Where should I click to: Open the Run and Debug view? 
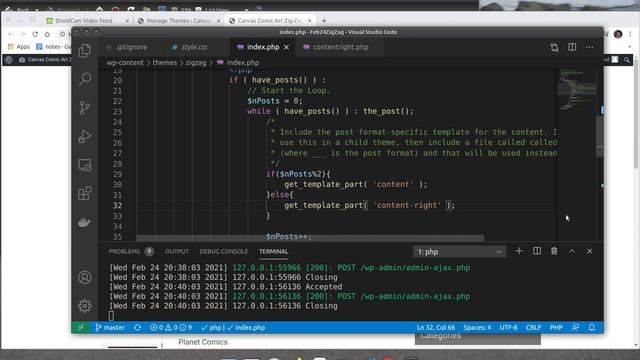tap(85, 136)
